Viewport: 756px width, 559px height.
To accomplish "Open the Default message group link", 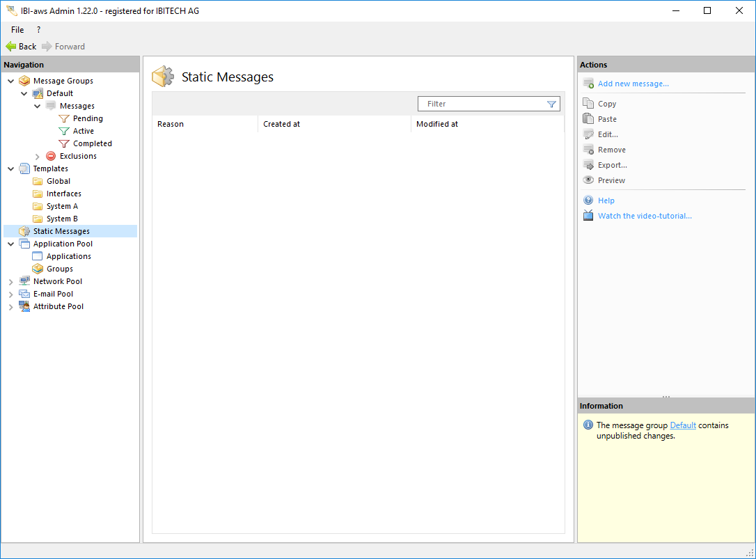I will [682, 425].
